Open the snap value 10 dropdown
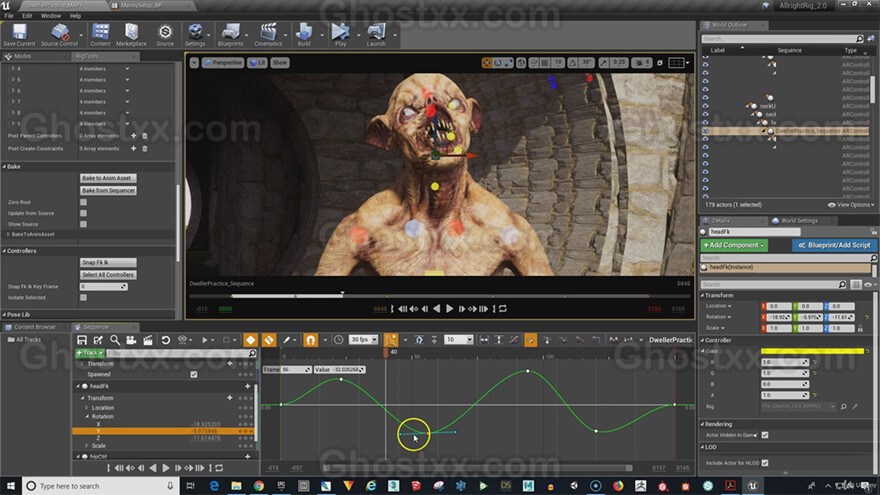880x495 pixels. [459, 340]
